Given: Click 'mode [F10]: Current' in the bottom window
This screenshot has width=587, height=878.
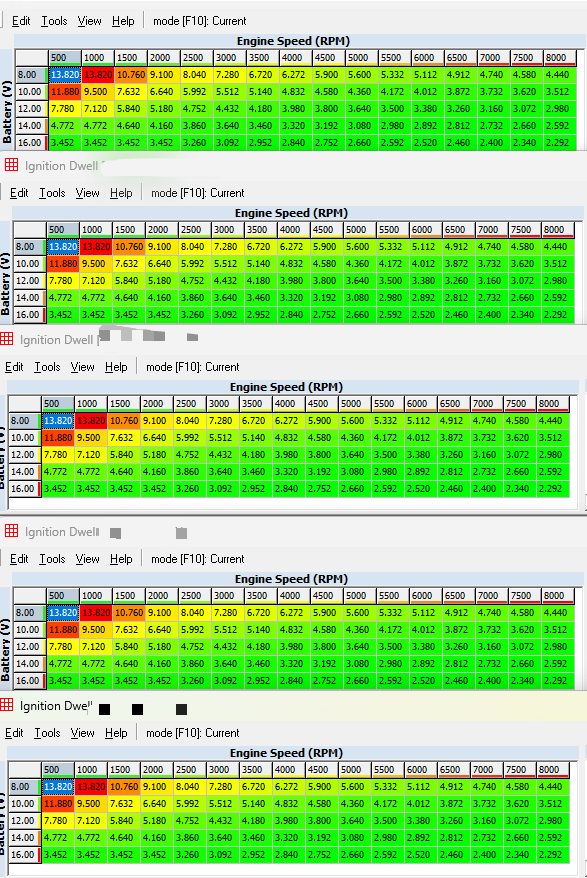Looking at the screenshot, I should click(192, 733).
